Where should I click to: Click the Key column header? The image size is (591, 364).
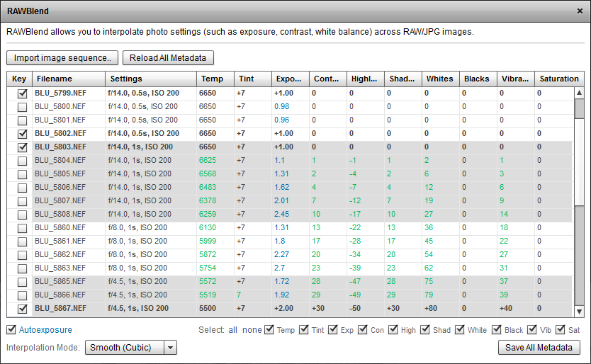click(19, 79)
